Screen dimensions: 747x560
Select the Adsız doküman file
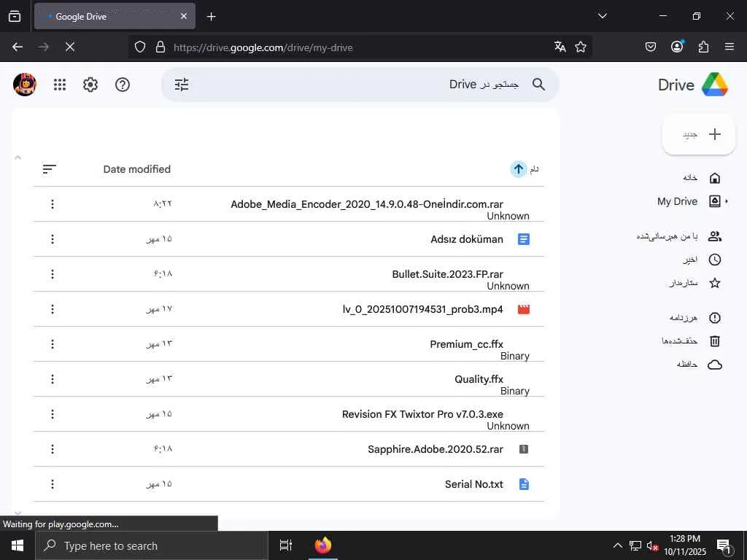click(x=289, y=239)
